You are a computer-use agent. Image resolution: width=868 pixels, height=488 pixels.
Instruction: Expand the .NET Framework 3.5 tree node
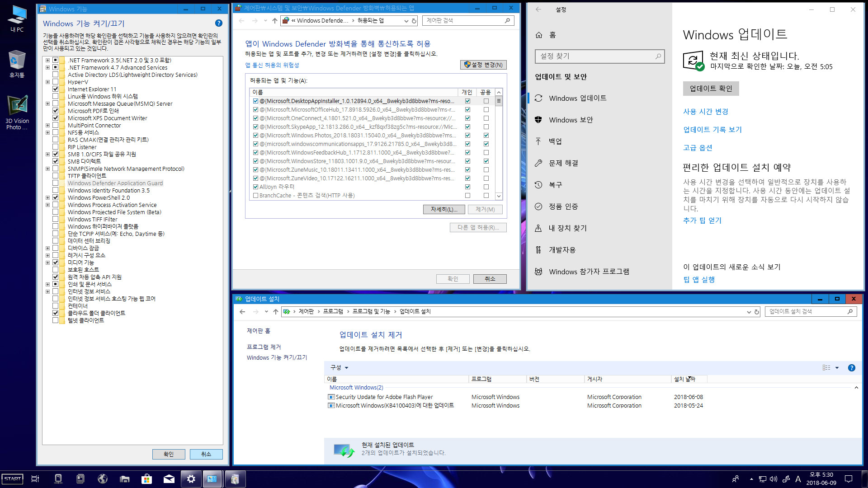[x=47, y=60]
